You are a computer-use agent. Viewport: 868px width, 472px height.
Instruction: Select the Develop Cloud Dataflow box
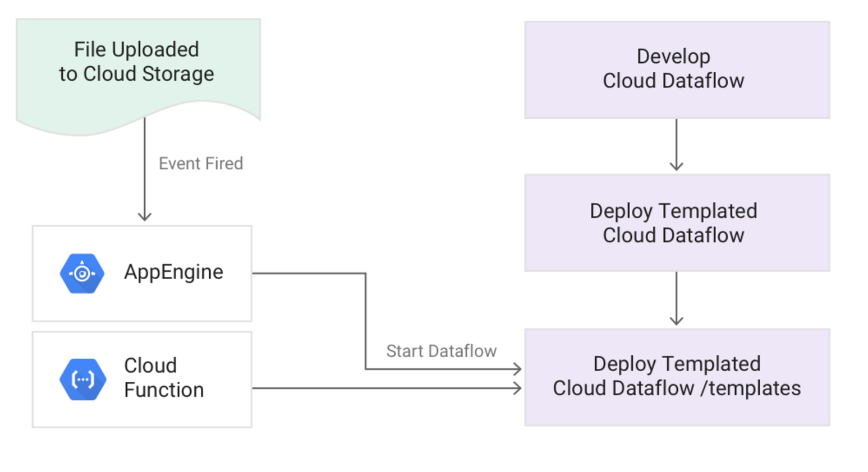pyautogui.click(x=677, y=70)
